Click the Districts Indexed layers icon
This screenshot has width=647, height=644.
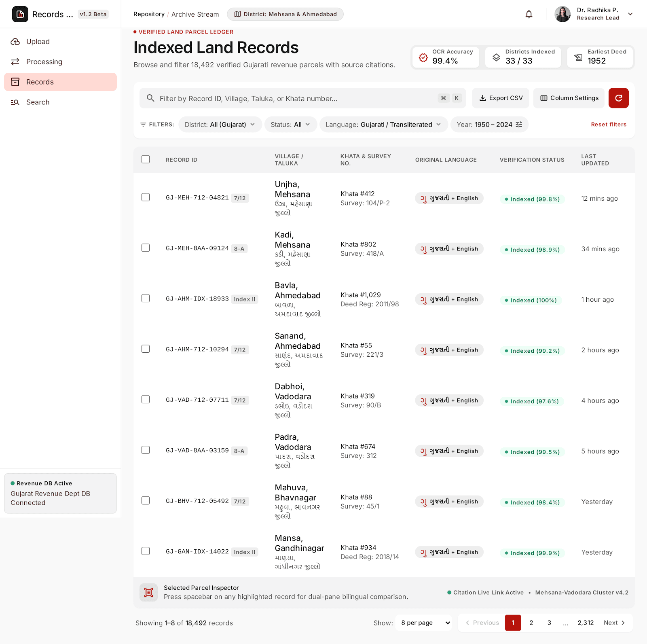point(496,57)
